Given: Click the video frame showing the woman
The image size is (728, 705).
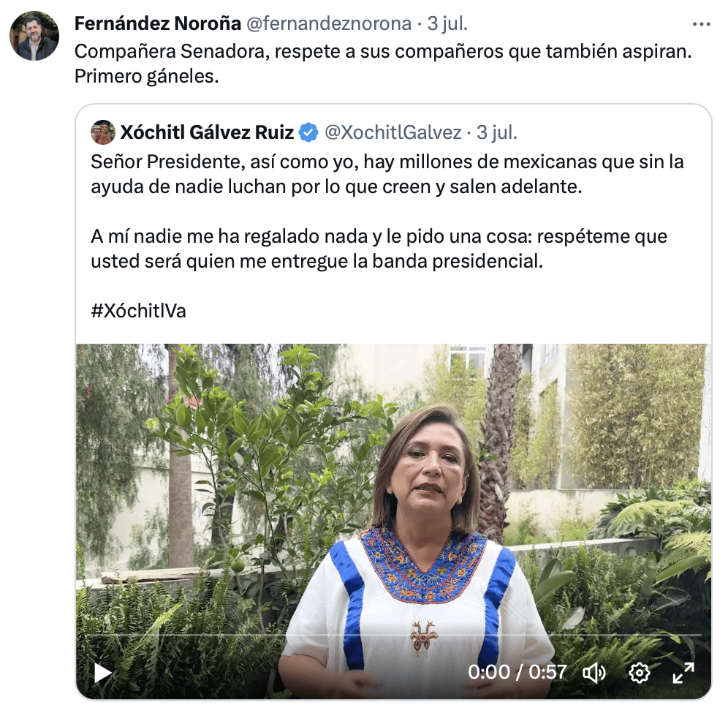Looking at the screenshot, I should pos(393,521).
